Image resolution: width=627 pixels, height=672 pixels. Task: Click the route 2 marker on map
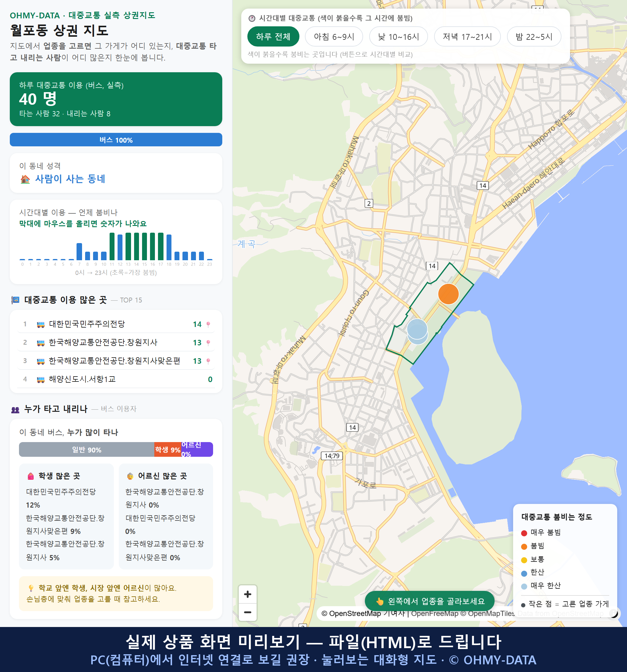[x=369, y=203]
